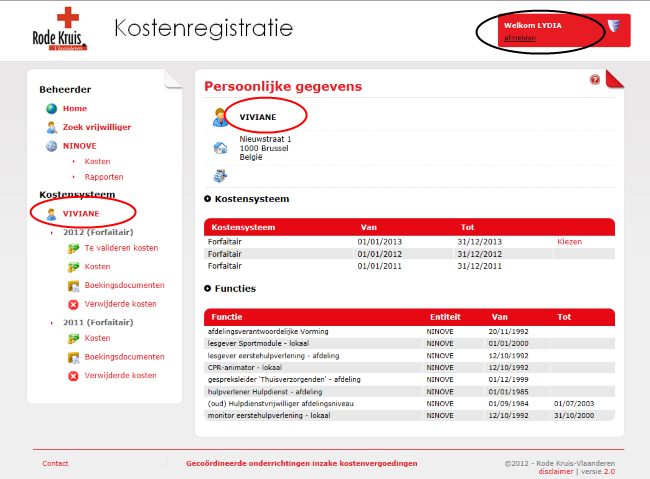The height and width of the screenshot is (479, 650).
Task: Collapse the Functies section bullet
Action: (207, 289)
